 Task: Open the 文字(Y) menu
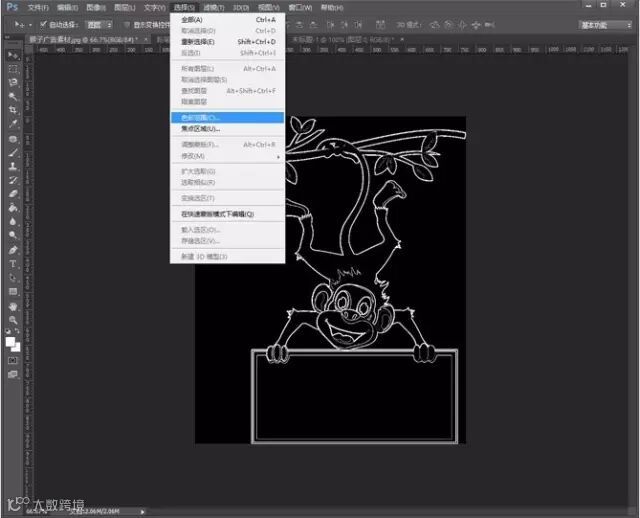tap(155, 7)
